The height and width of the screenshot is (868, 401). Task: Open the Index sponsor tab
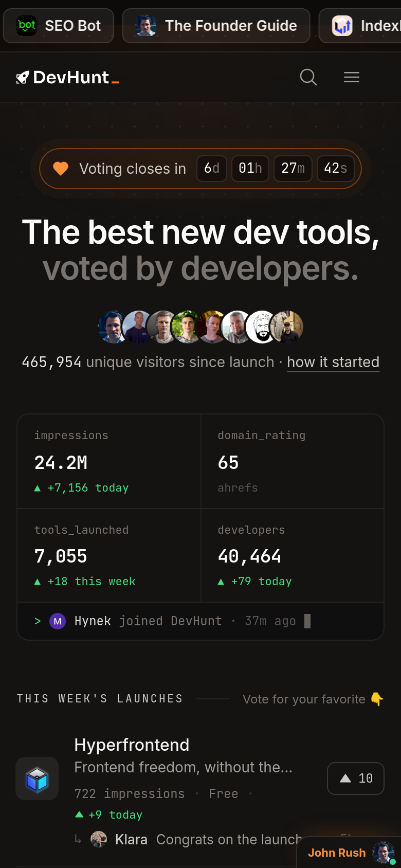coord(360,26)
